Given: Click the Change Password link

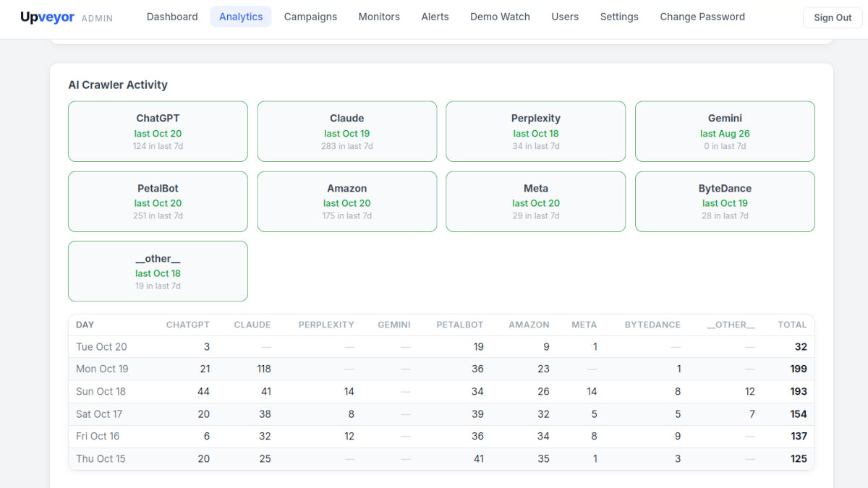Looking at the screenshot, I should 702,17.
